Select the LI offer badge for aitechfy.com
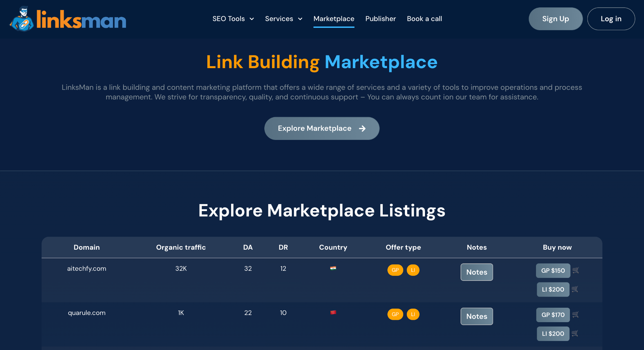This screenshot has width=644, height=350. [413, 270]
